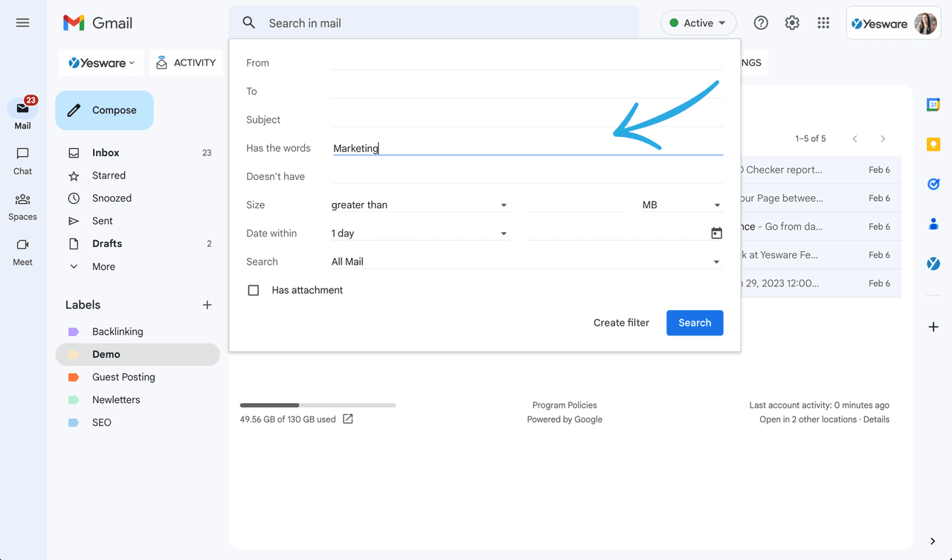Switch to Chat from left navigation
Viewport: 952px width, 560px height.
22,160
